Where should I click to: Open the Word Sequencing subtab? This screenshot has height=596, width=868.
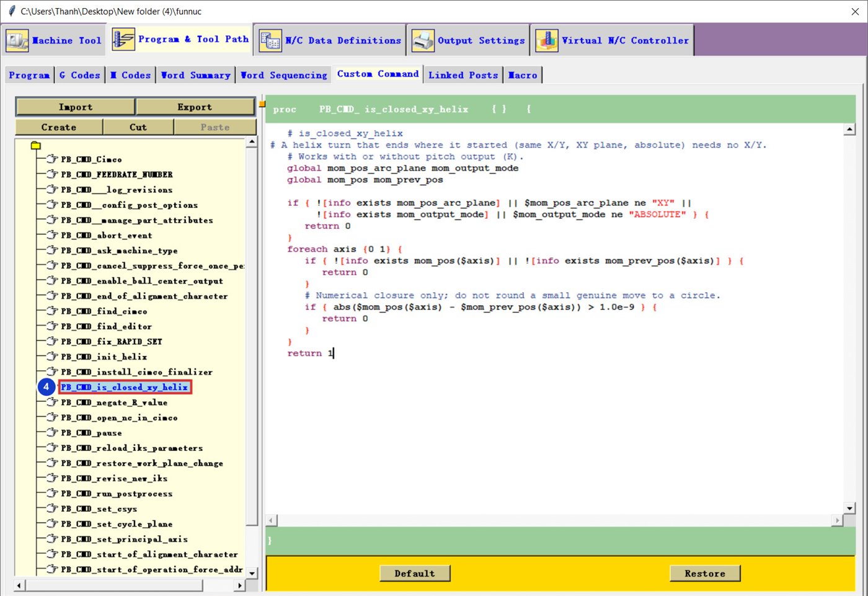(283, 75)
